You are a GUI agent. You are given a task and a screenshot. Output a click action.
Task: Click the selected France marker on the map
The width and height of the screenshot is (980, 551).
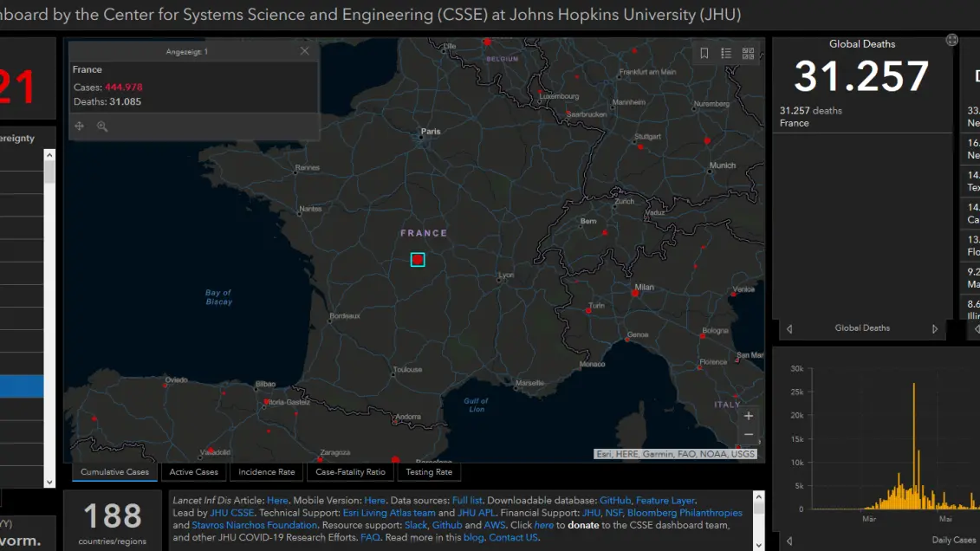coord(418,259)
